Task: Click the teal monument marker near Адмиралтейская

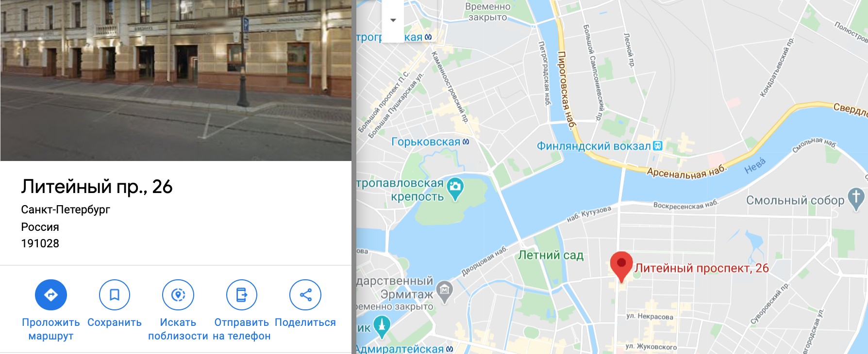Action: click(382, 327)
